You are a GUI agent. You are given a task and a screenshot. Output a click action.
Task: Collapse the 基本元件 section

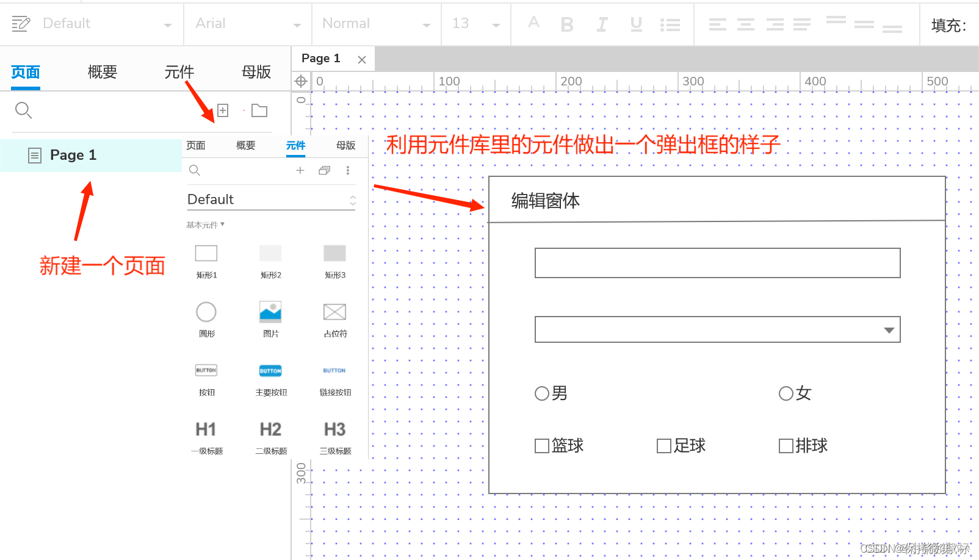tap(205, 224)
